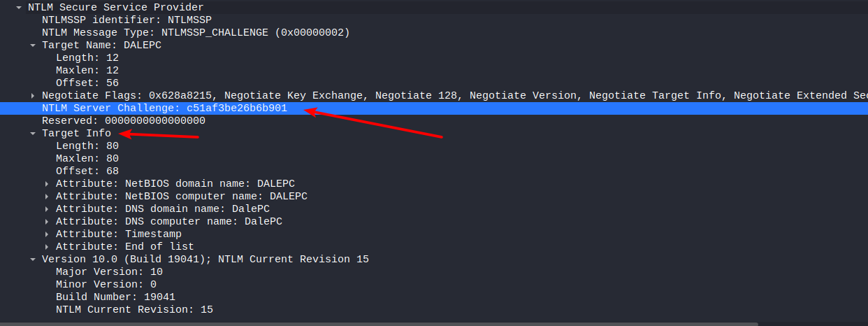
Task: Select NTLM Current Revision: 15 child row
Action: pyautogui.click(x=134, y=310)
